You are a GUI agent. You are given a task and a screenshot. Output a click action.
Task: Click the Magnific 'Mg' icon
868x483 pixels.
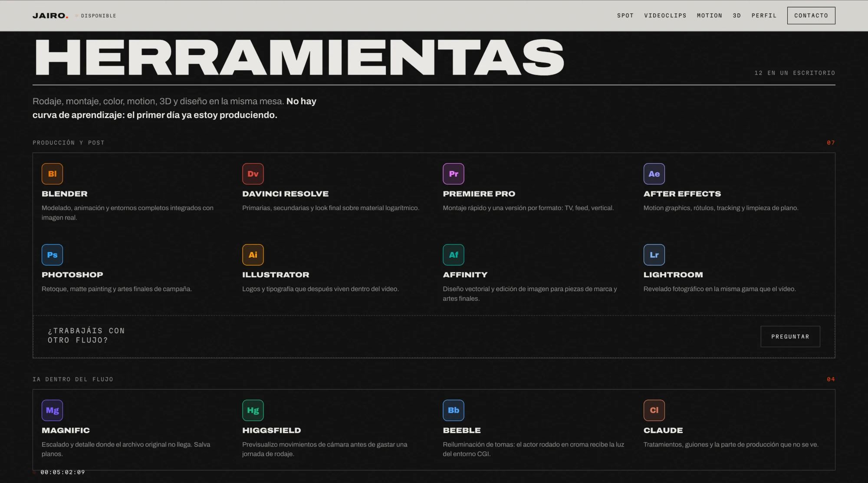coord(52,410)
